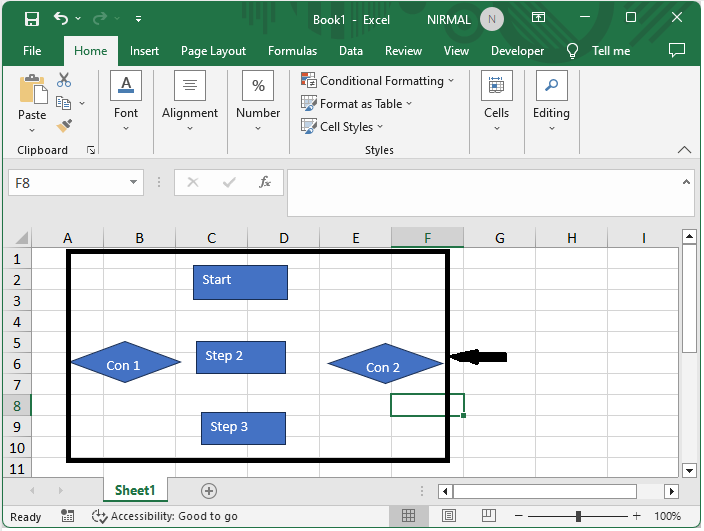Open Conditional Formatting menu
Screen dimensions: 704x531
click(377, 81)
